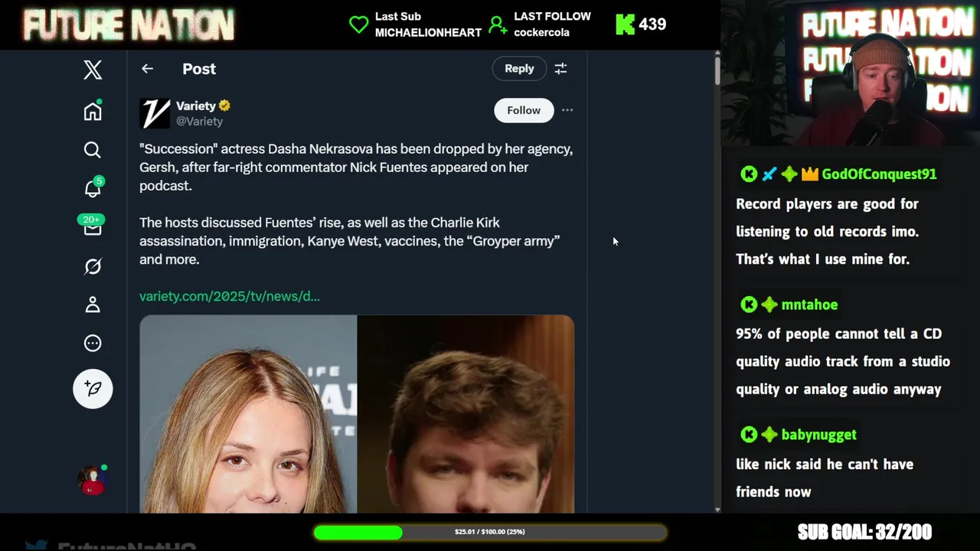Screen dimensions: 980x551
Task: Open Search/Explore magnifier icon
Action: pyautogui.click(x=93, y=150)
